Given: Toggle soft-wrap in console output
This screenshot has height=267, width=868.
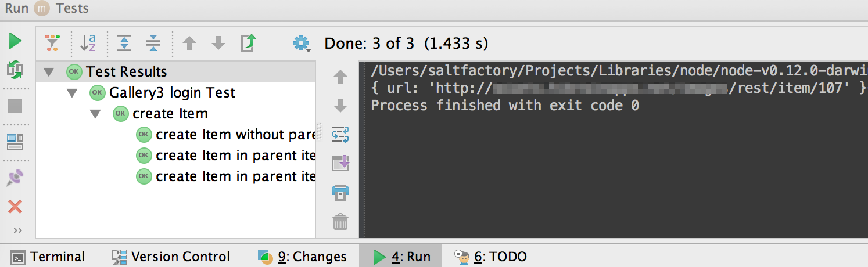Looking at the screenshot, I should 340,135.
